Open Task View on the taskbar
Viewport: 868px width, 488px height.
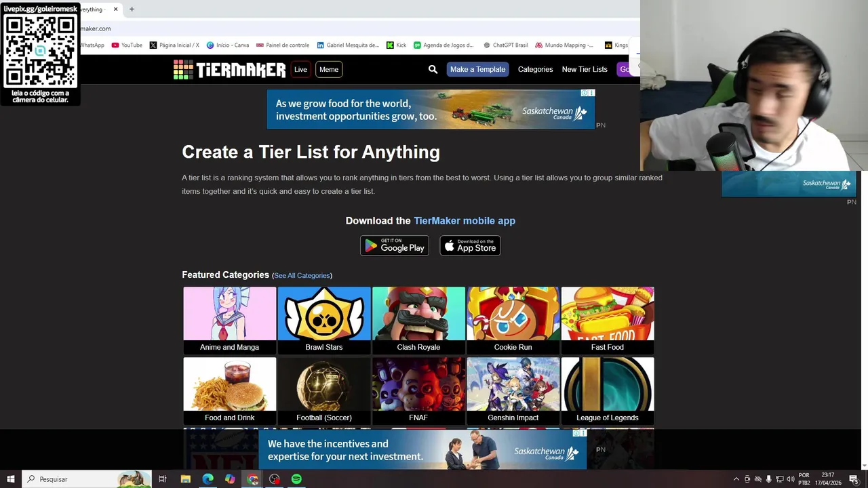[163, 479]
